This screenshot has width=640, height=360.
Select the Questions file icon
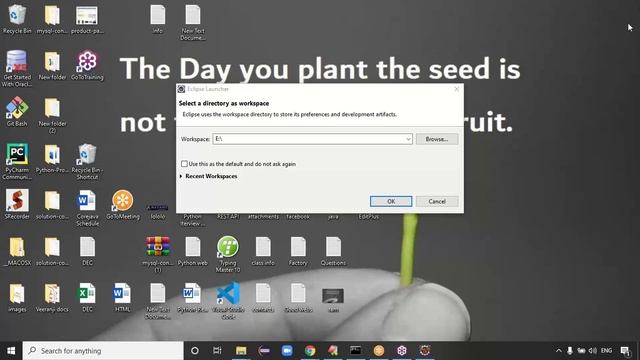333,251
